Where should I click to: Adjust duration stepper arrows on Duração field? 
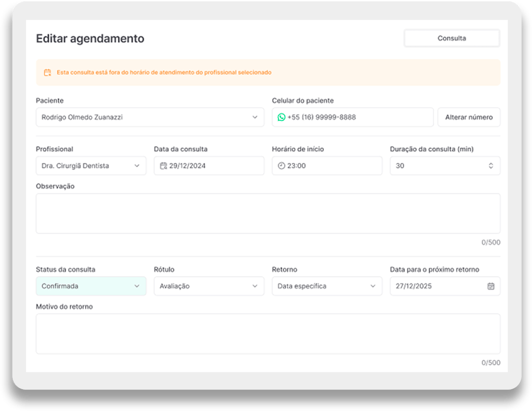pos(490,166)
